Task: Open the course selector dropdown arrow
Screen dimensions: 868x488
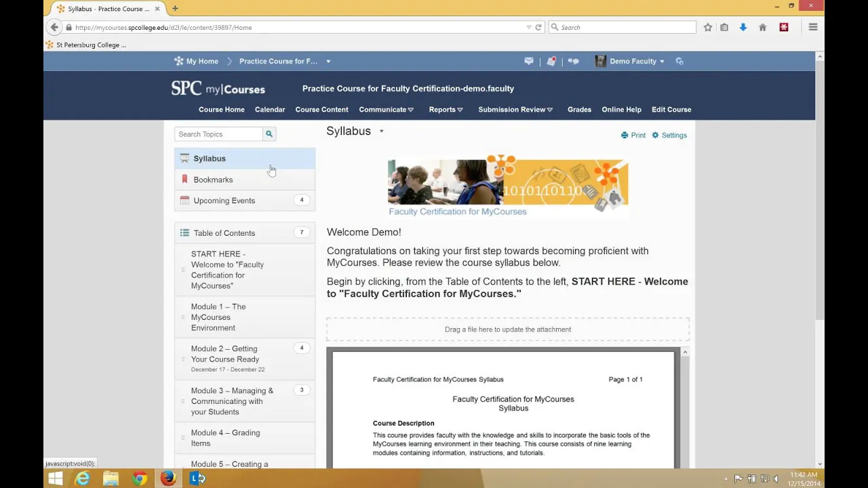Action: tap(328, 61)
